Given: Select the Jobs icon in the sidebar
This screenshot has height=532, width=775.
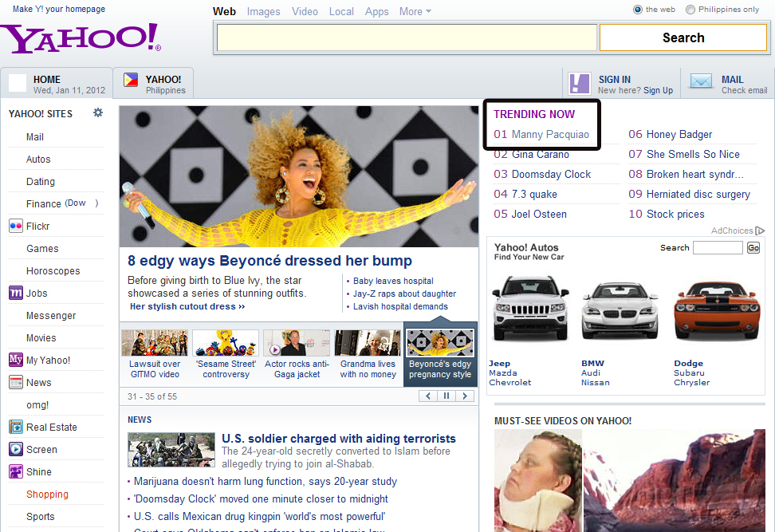Looking at the screenshot, I should [15, 293].
